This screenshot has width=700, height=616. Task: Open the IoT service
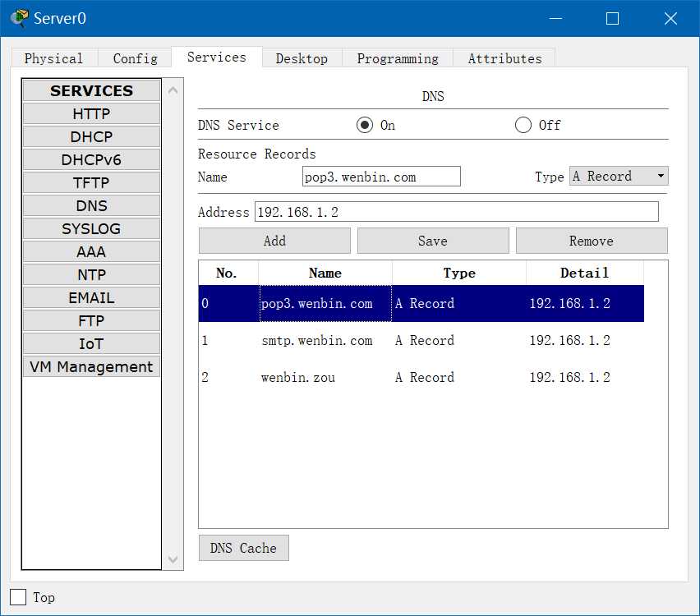(91, 343)
